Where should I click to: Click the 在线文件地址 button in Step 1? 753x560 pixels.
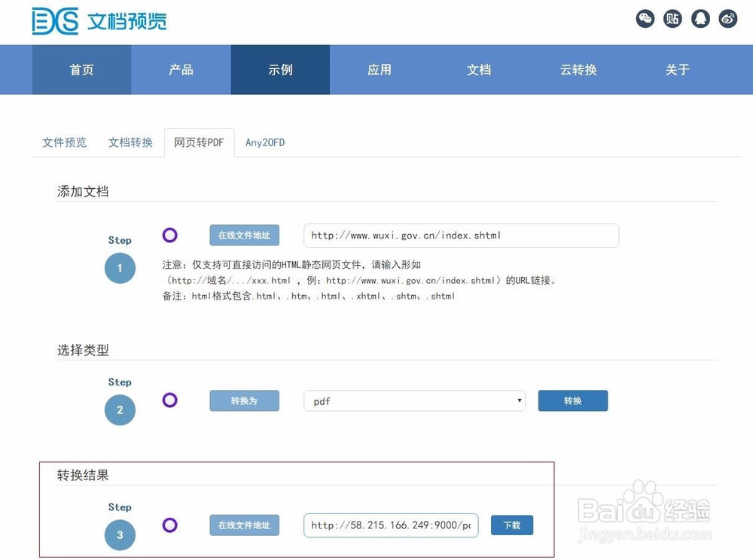tap(244, 235)
